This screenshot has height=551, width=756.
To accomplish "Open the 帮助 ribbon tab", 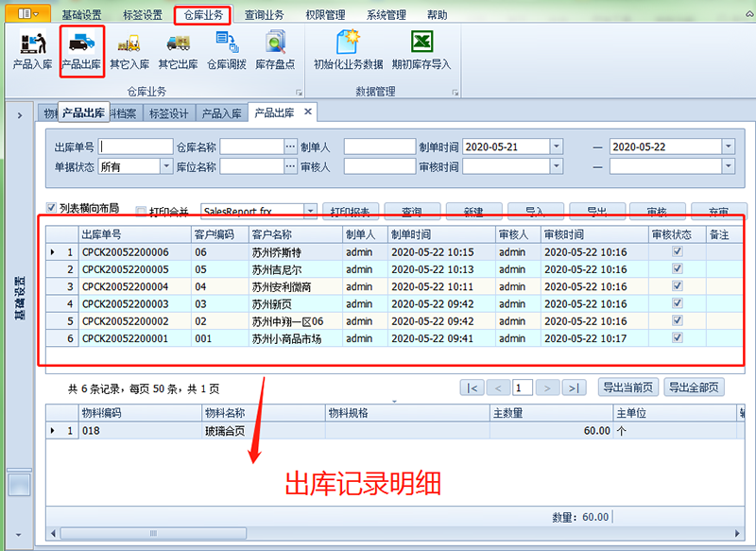I will point(438,15).
